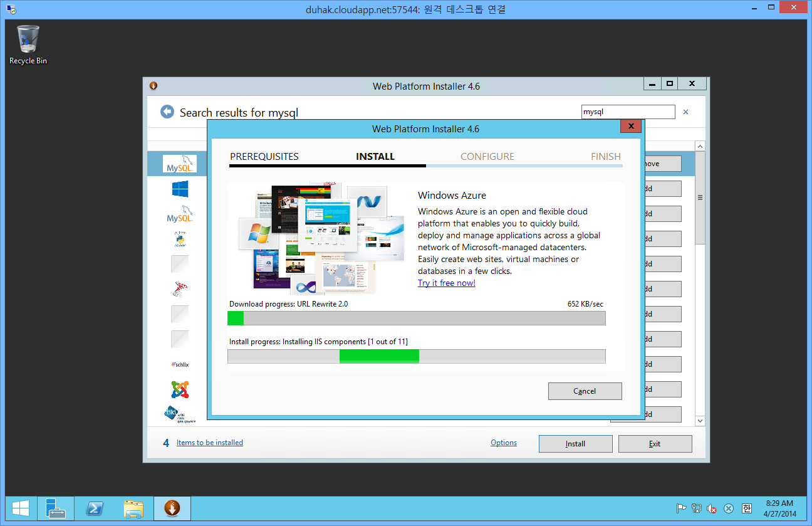Cancel the installation in progress

[585, 391]
